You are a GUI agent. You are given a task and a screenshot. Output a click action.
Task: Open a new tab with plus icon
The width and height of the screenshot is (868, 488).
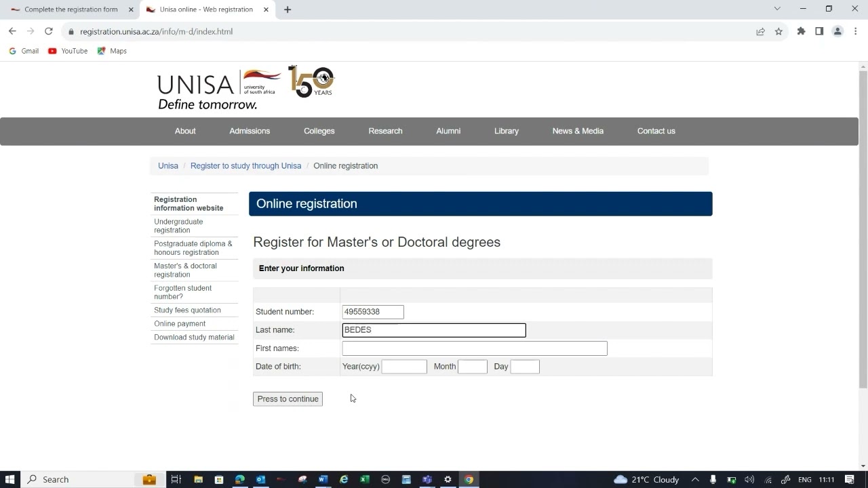[288, 9]
